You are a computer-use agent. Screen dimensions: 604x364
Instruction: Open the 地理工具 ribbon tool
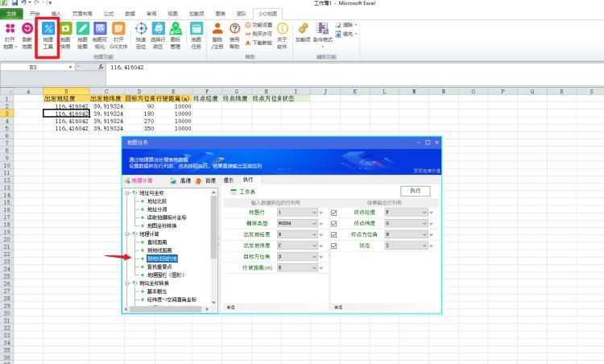tap(48, 37)
